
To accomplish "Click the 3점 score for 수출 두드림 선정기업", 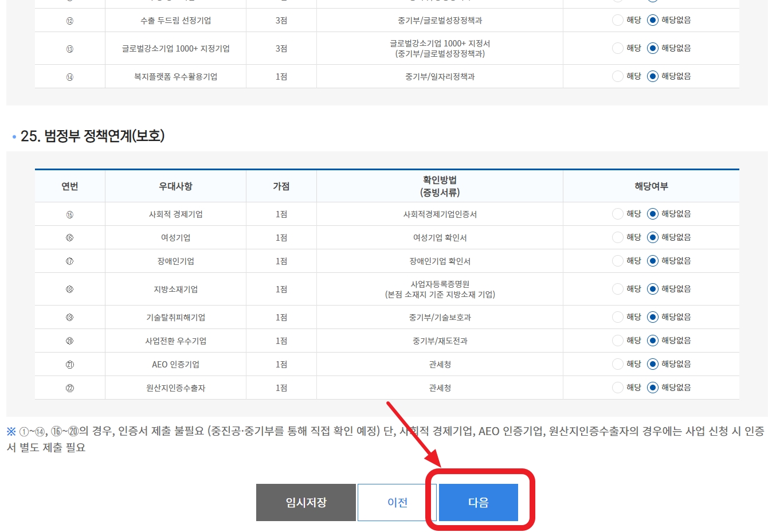I will pos(281,21).
